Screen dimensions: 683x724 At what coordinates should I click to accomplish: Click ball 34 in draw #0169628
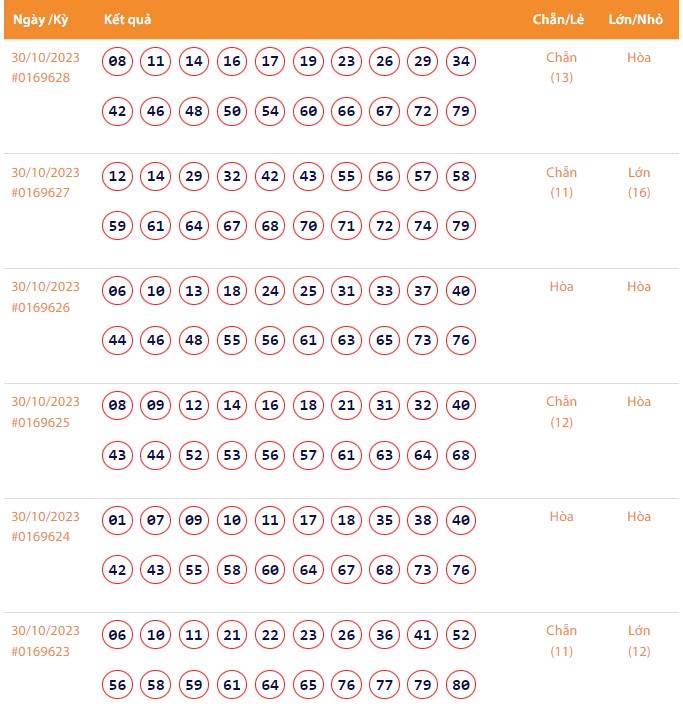[461, 62]
